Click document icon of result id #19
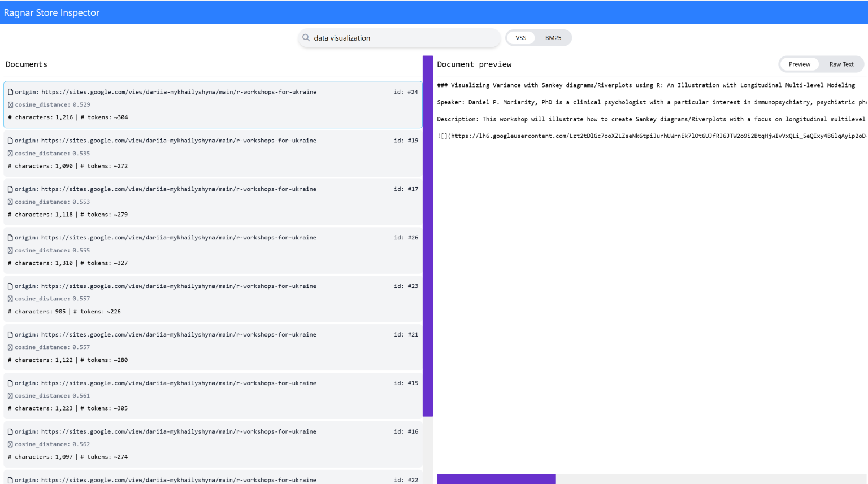The height and width of the screenshot is (484, 868). click(x=10, y=141)
